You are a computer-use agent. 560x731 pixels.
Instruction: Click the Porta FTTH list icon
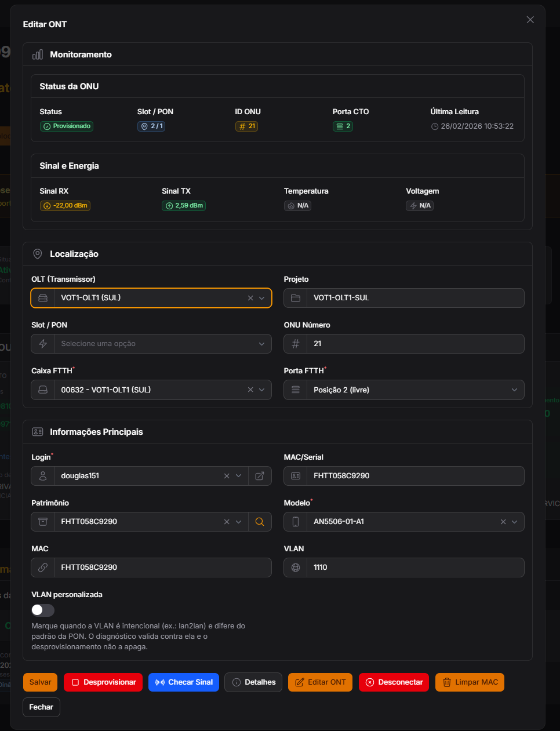(296, 390)
